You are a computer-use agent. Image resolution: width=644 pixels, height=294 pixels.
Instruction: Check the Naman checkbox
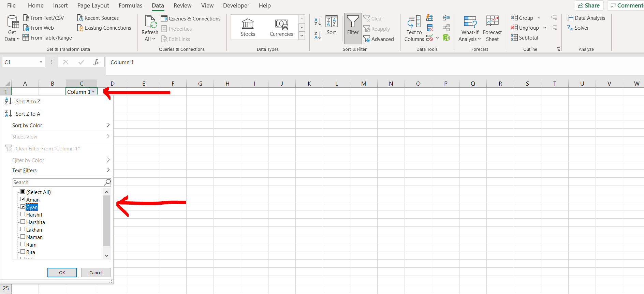(23, 237)
